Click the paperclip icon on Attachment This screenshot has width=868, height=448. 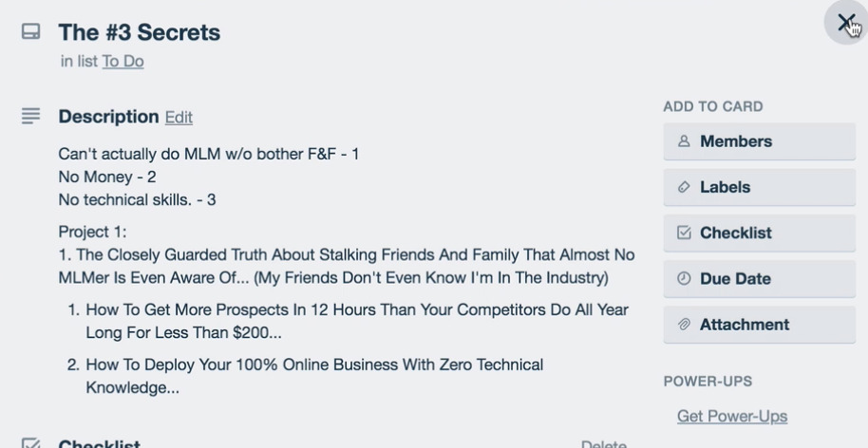[x=684, y=324]
